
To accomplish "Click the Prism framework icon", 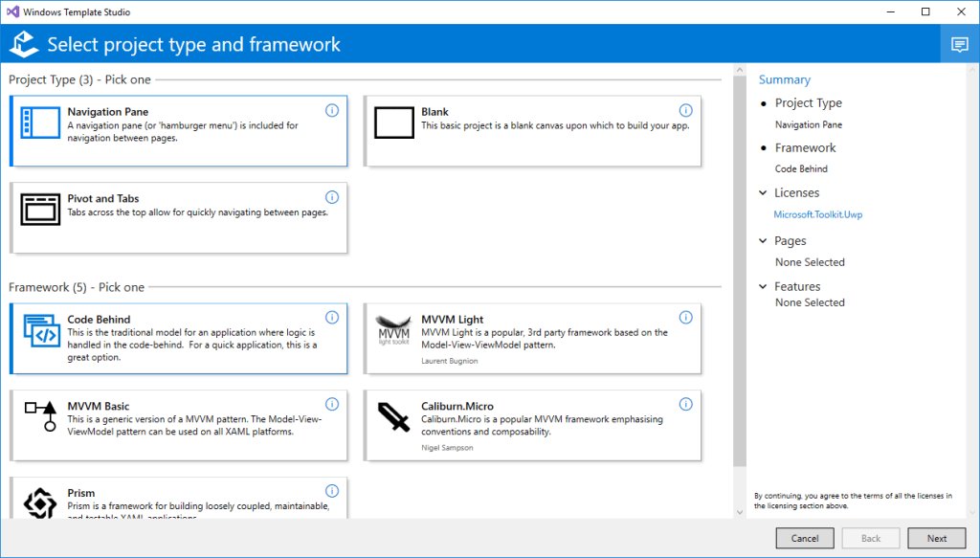I will point(38,502).
